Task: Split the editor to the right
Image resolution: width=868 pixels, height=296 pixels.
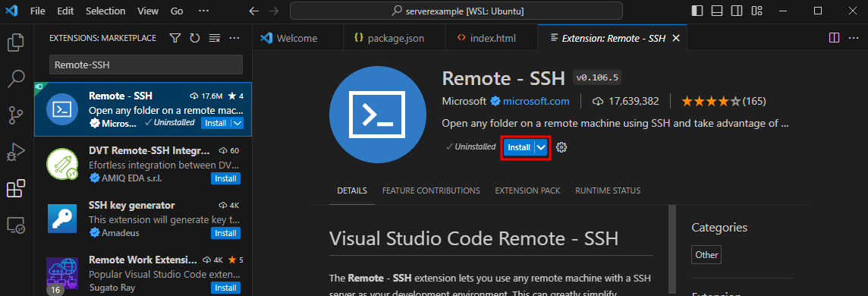Action: (x=834, y=38)
